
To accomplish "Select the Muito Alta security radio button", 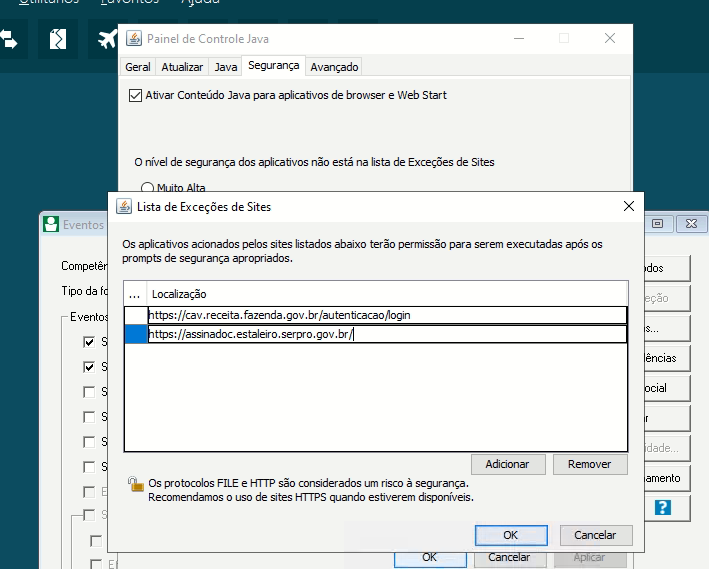I will tap(147, 188).
